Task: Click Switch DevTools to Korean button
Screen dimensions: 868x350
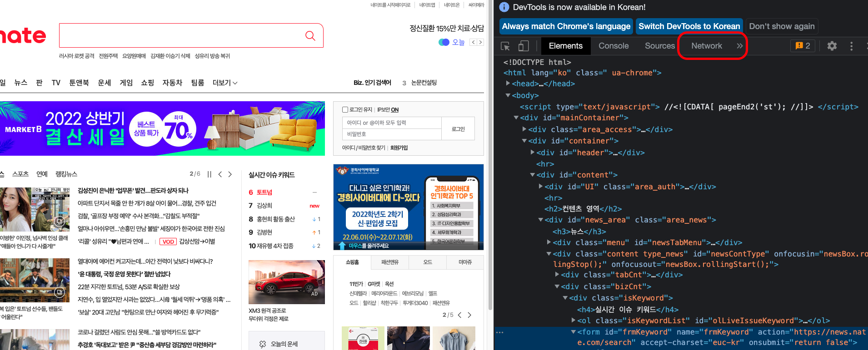Action: 689,26
